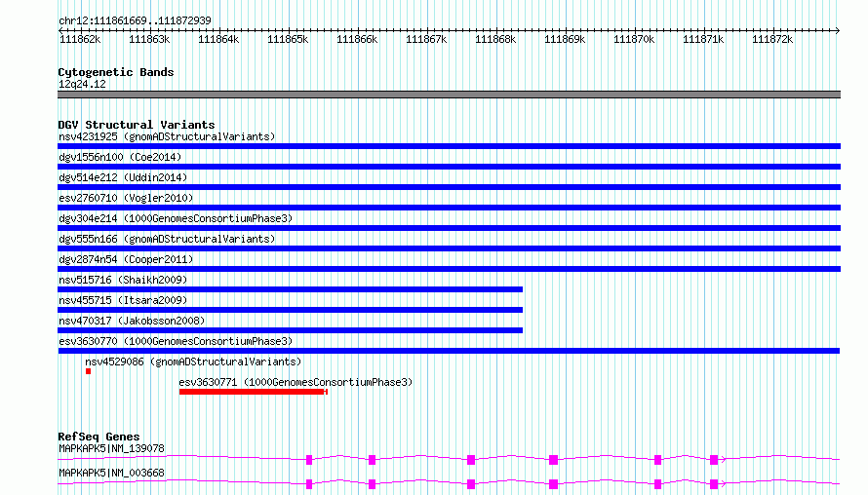The width and height of the screenshot is (868, 495).
Task: Click first exon box of MAPKAPK5 NM_139078
Action: (309, 460)
